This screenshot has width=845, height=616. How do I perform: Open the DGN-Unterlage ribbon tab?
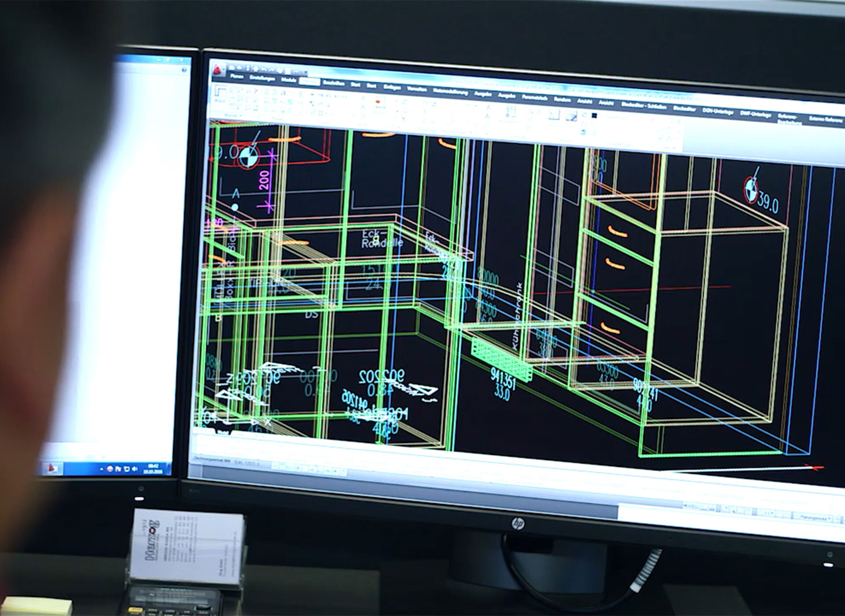click(x=718, y=111)
